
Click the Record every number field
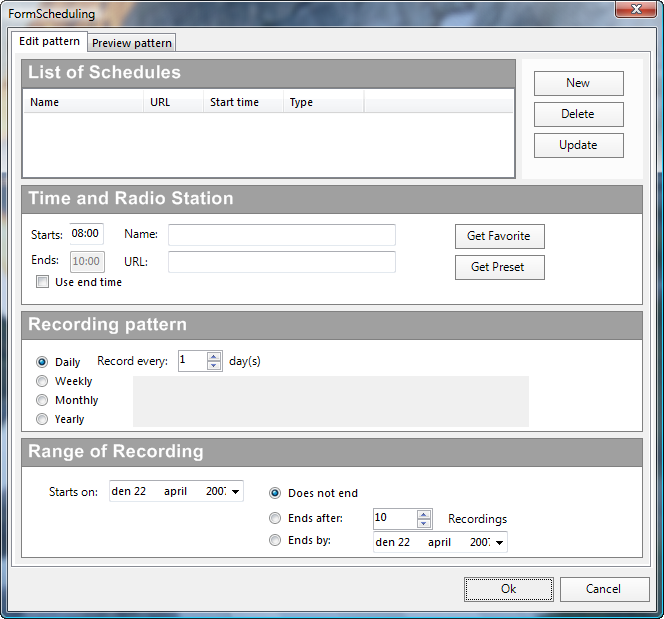(193, 361)
